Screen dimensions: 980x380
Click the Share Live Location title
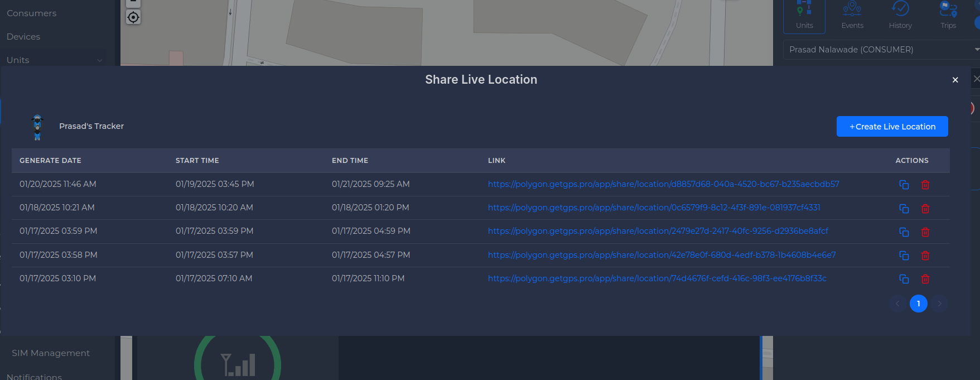click(481, 80)
